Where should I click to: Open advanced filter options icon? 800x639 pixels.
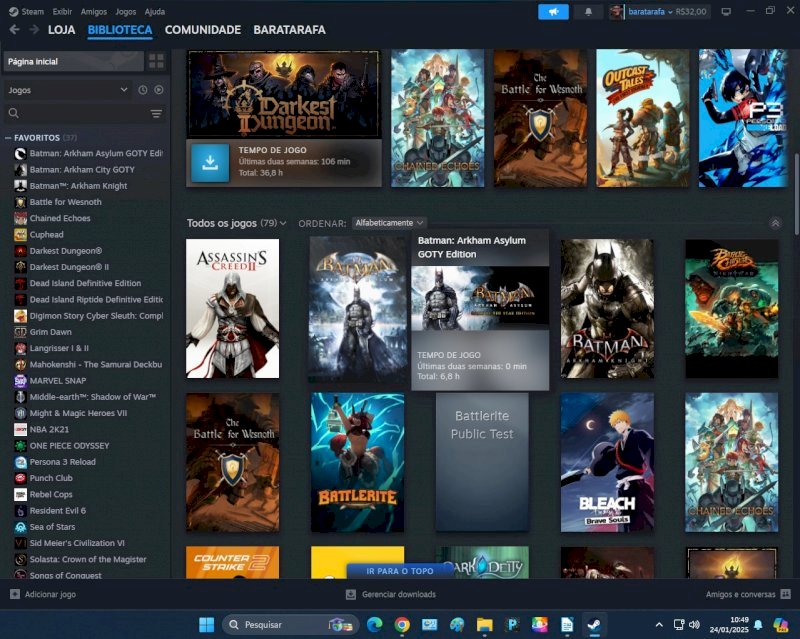[156, 113]
